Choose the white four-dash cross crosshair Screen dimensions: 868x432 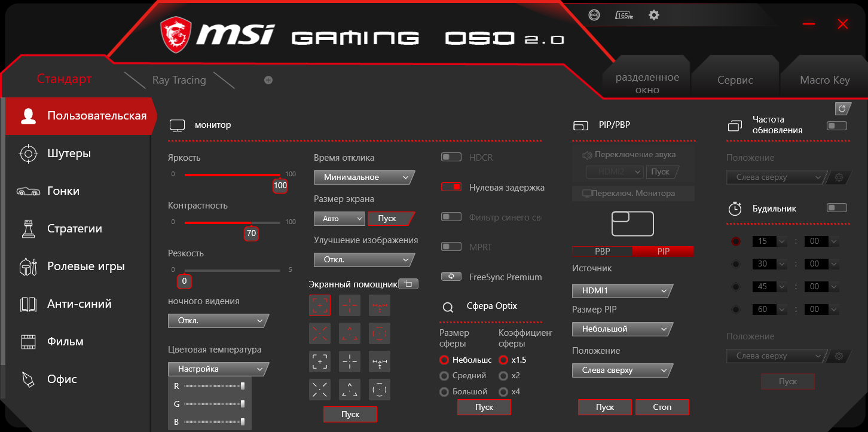tap(350, 361)
